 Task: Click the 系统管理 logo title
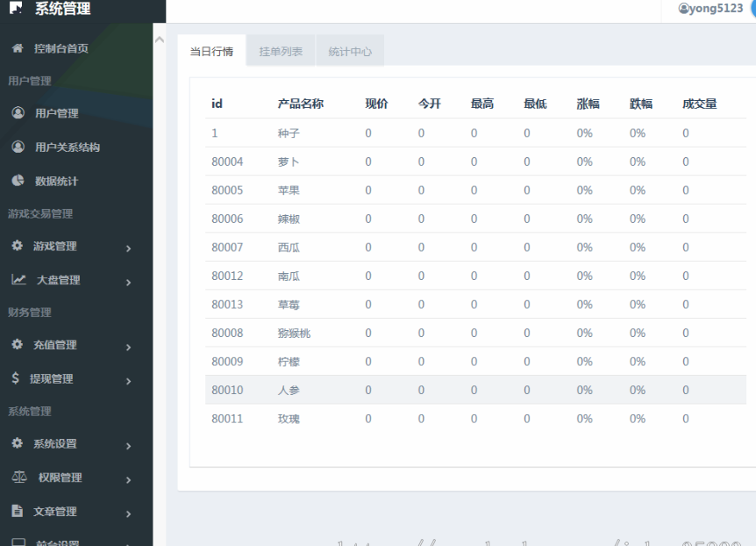61,10
